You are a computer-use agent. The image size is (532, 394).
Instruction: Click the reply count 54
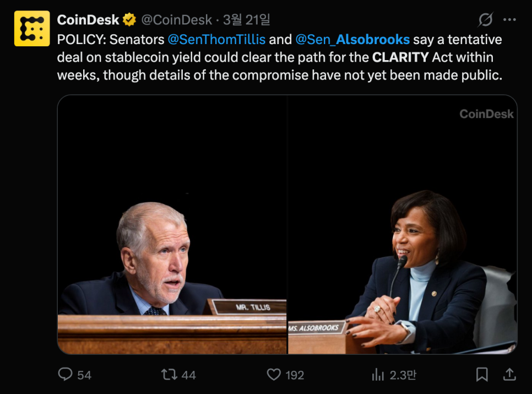point(84,375)
